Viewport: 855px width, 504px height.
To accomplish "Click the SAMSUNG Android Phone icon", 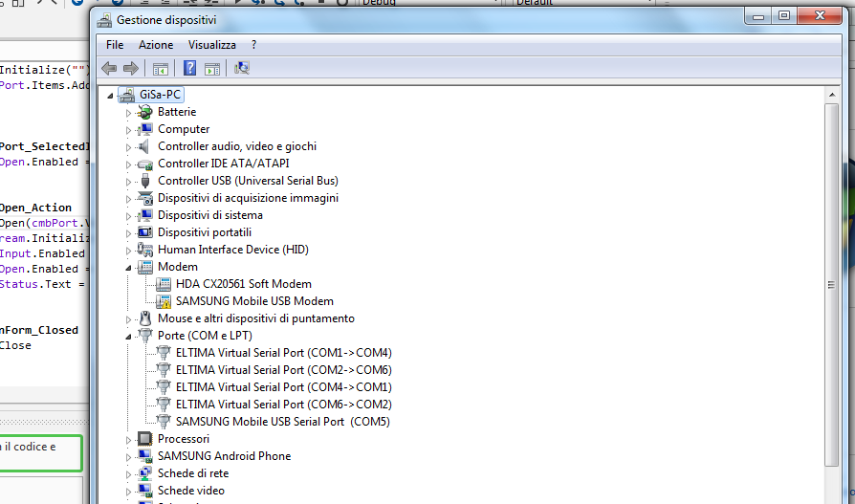I will click(x=145, y=456).
